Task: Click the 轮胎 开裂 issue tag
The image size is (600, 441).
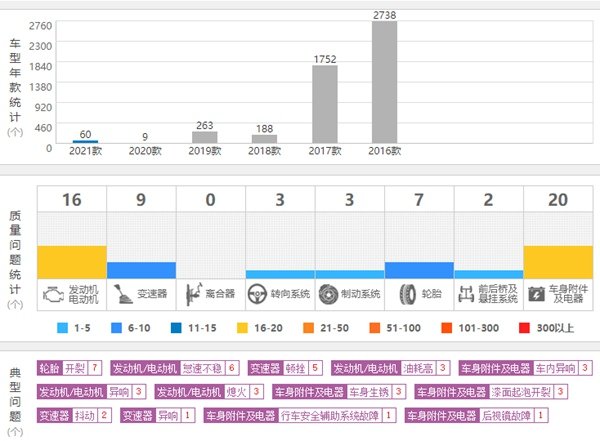Action: click(69, 368)
